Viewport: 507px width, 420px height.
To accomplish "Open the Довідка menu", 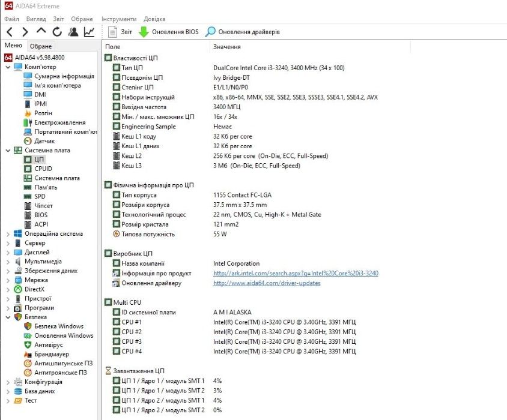I will [154, 19].
